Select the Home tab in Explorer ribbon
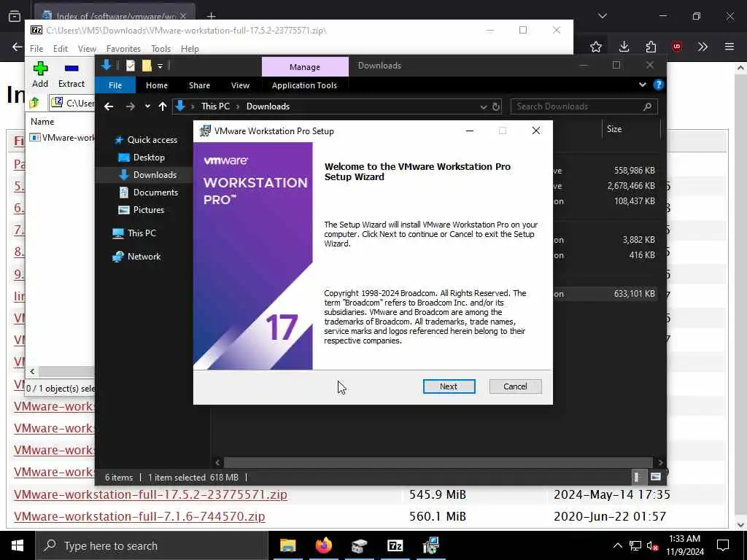The image size is (747, 560). pos(157,85)
